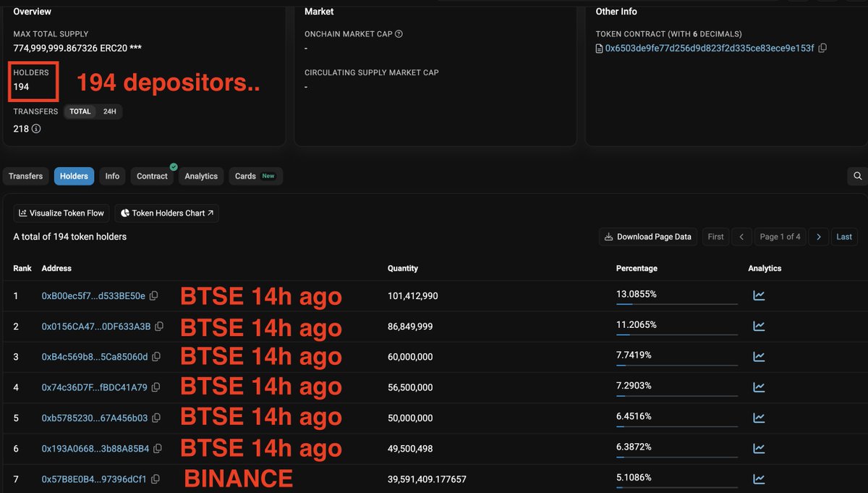Click quantity 39,591,409.177657
868x493 pixels.
tap(427, 479)
